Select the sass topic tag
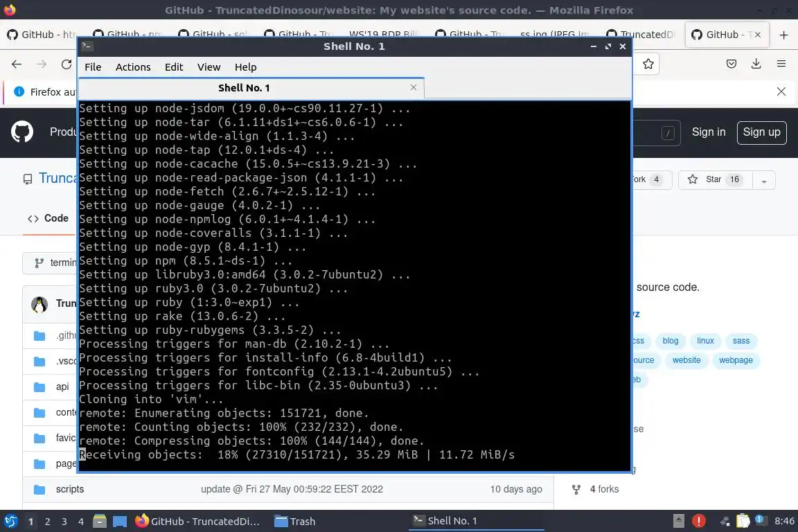Screen dimensions: 798x532 pos(741,341)
